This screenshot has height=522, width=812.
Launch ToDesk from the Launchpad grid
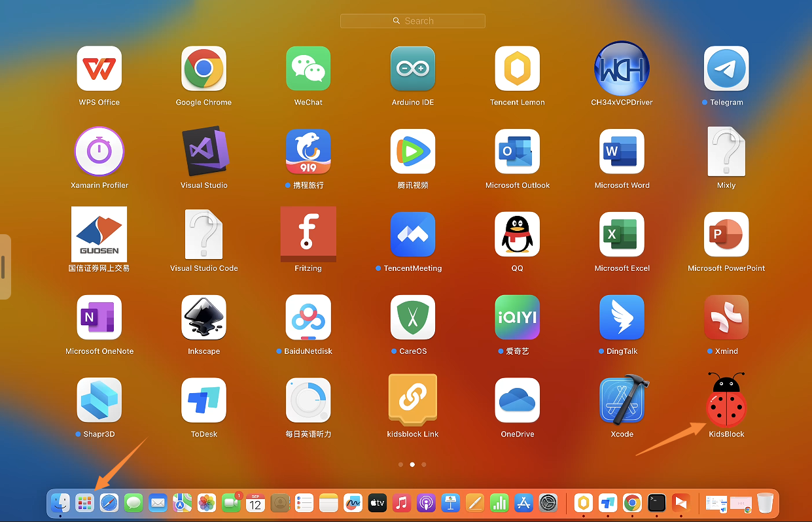click(203, 400)
